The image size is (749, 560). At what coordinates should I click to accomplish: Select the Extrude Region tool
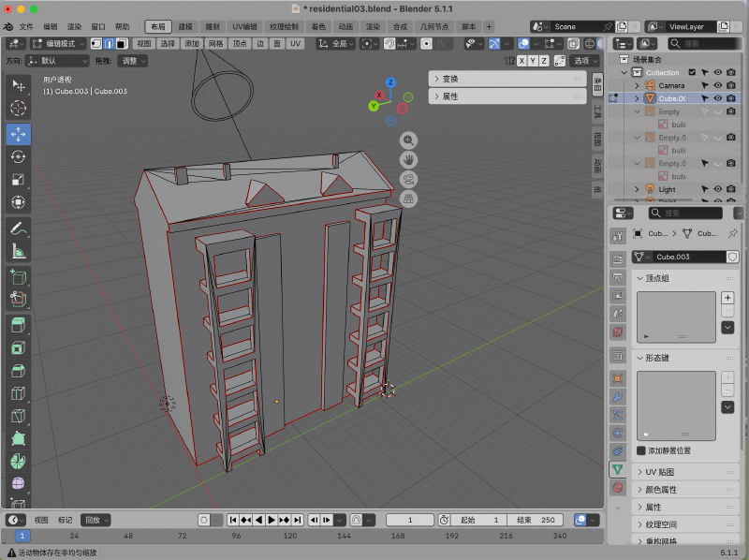point(18,325)
